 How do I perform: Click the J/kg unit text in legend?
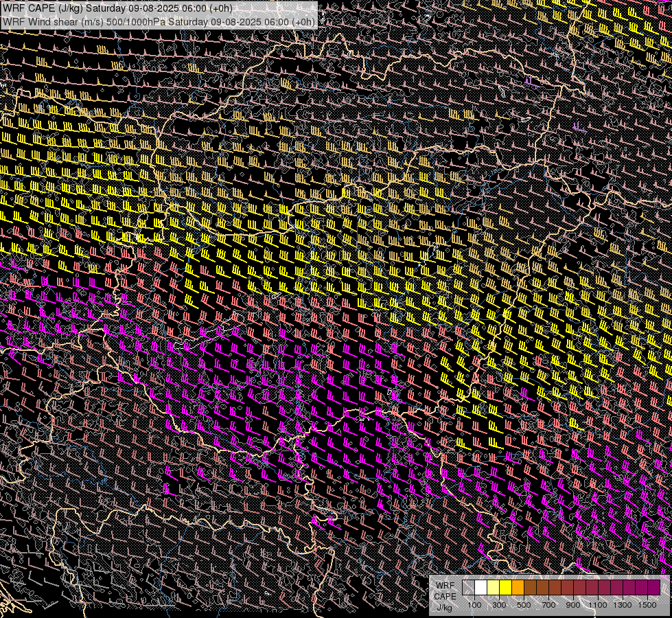pyautogui.click(x=444, y=608)
